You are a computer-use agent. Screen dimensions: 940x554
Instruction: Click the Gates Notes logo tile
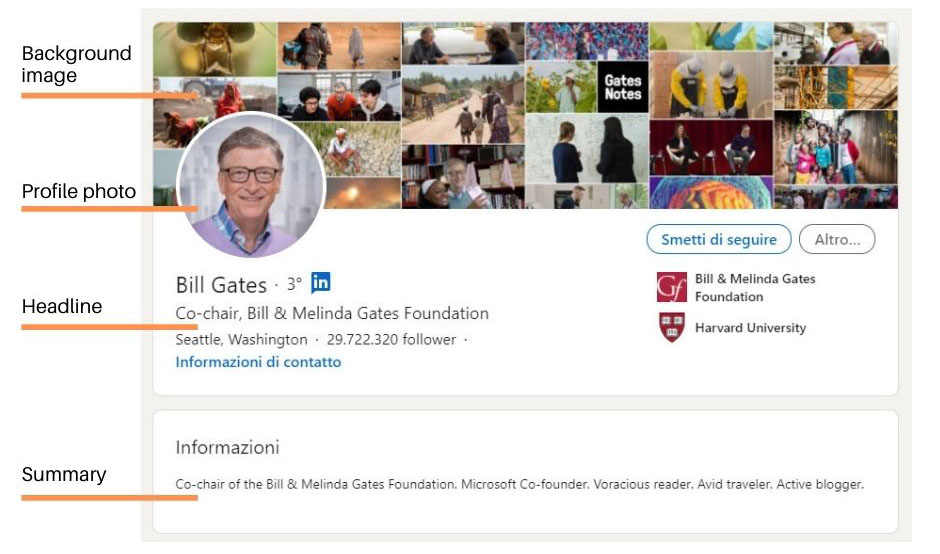623,88
